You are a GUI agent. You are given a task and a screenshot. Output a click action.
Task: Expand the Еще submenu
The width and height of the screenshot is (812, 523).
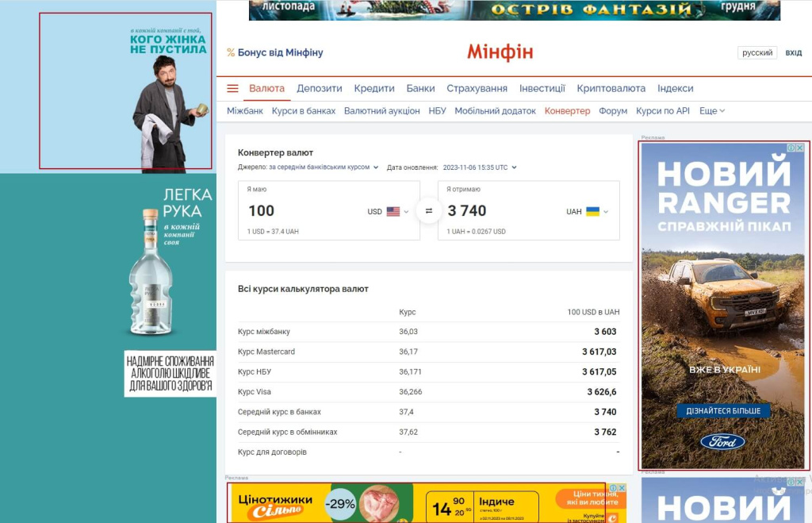click(712, 111)
